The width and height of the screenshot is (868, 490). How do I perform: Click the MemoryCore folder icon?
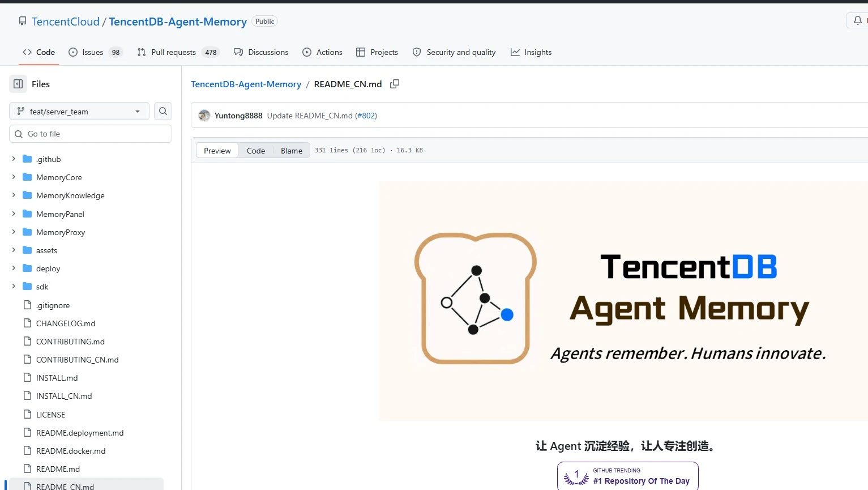(27, 177)
